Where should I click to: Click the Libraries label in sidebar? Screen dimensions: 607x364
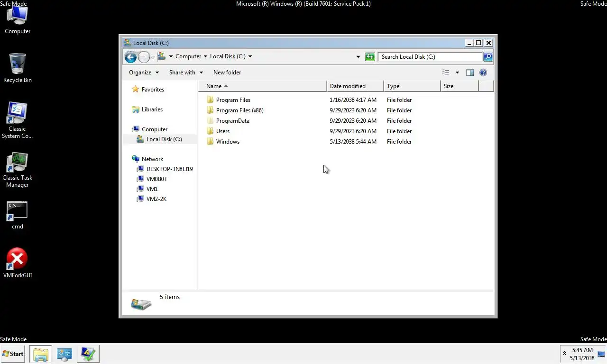[x=152, y=109]
